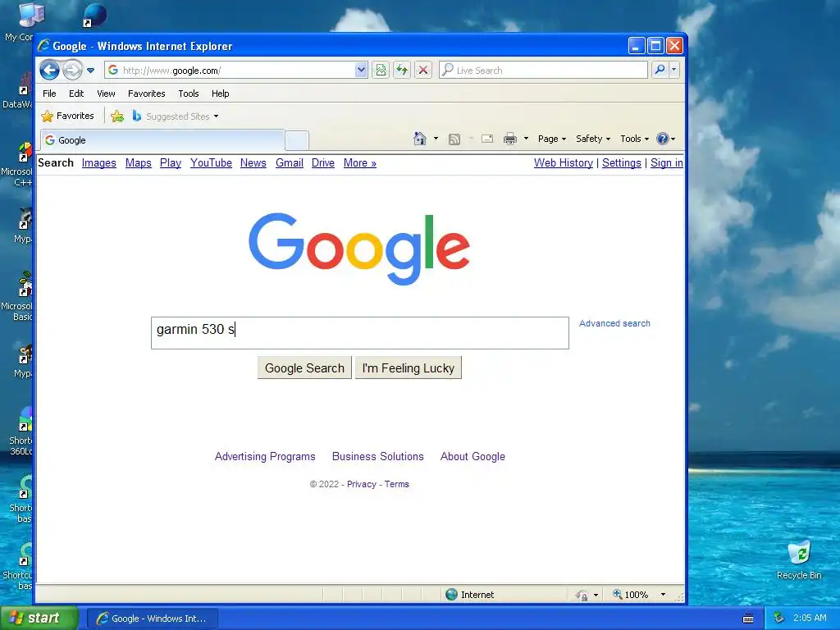Select the Google tab
This screenshot has width=840, height=630.
coord(162,140)
